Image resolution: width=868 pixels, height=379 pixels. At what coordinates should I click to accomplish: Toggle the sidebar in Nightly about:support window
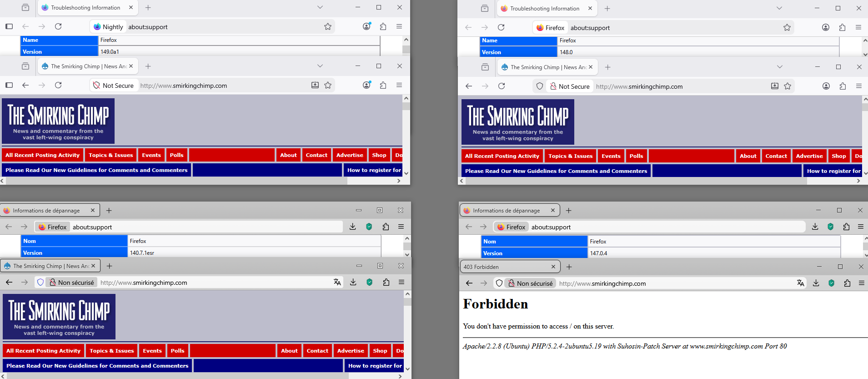point(9,26)
